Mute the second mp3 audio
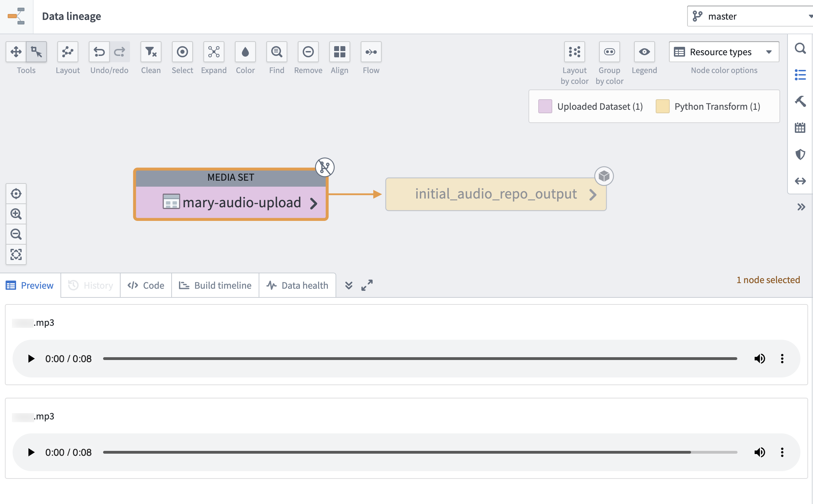Screen dimensions: 813x504 (x=759, y=452)
